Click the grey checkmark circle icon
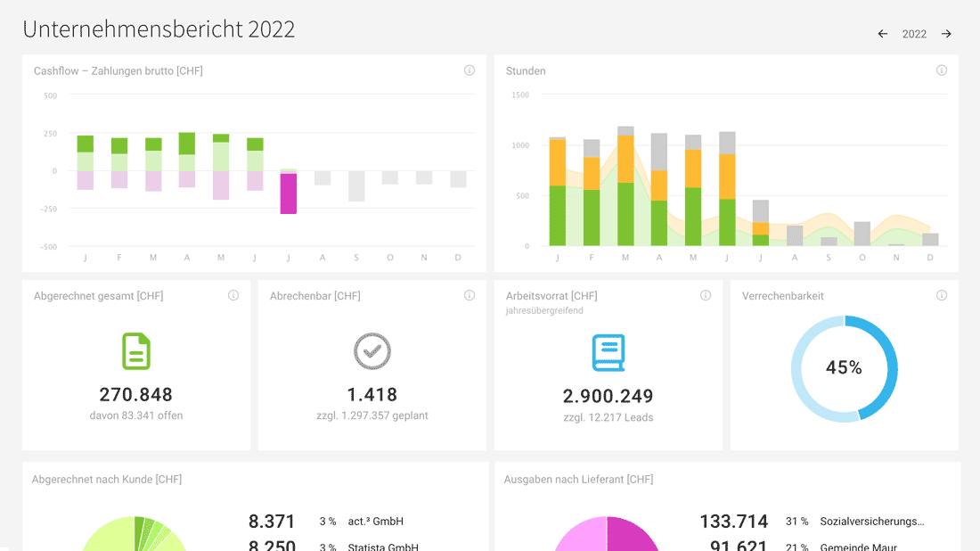 point(372,351)
